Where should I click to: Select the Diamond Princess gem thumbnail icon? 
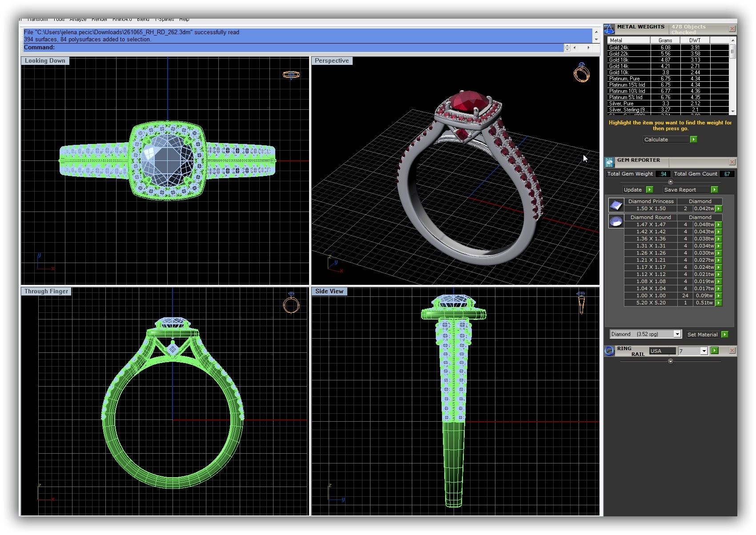pos(616,205)
